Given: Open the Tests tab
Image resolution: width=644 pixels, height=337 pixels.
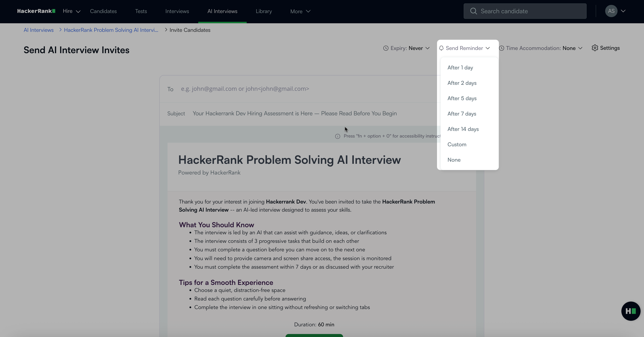Looking at the screenshot, I should tap(141, 11).
